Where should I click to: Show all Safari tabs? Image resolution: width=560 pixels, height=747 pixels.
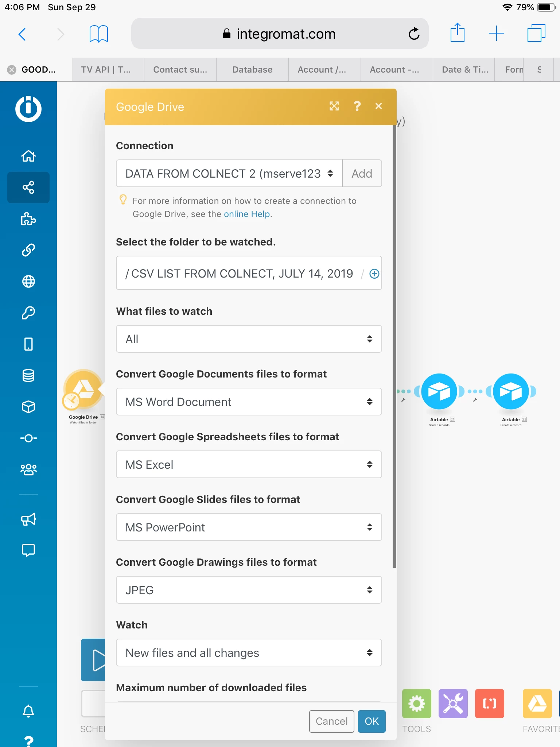pyautogui.click(x=536, y=33)
